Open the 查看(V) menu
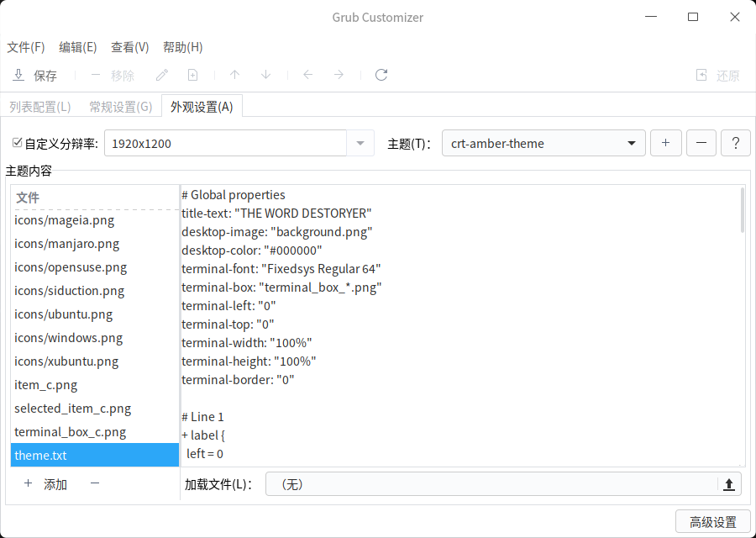Image resolution: width=756 pixels, height=538 pixels. pos(130,47)
